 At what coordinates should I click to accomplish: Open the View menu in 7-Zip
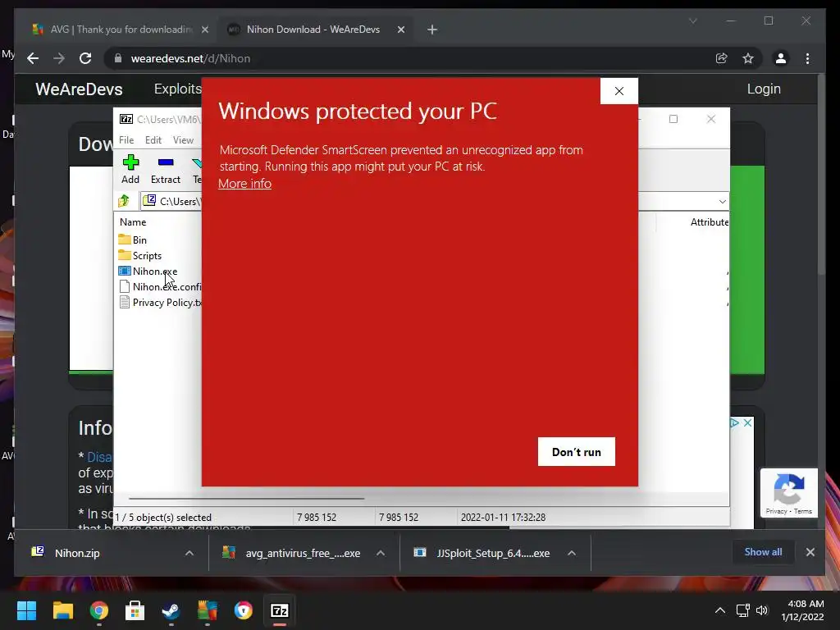coord(183,139)
